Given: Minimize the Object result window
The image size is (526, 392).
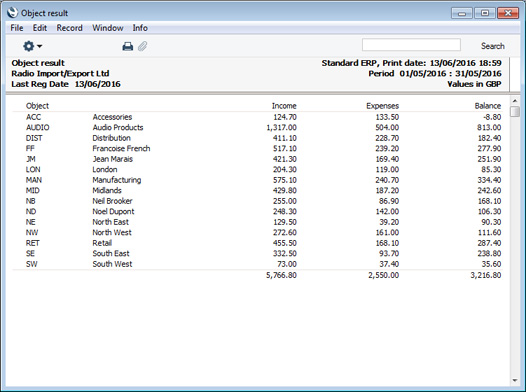Looking at the screenshot, I should (462, 13).
